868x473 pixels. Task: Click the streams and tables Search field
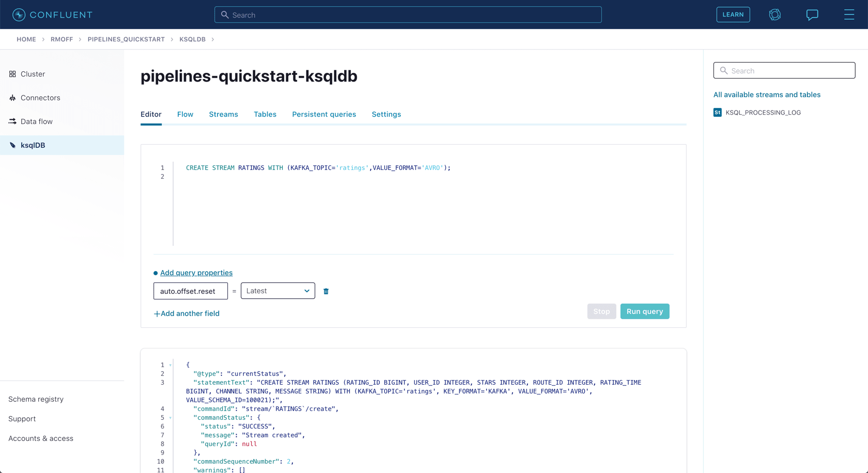(784, 70)
